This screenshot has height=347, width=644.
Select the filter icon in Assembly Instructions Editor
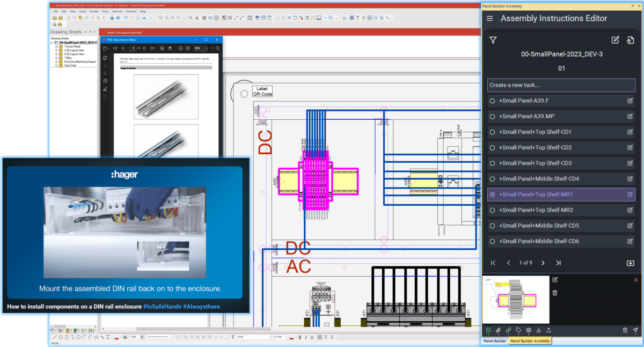(493, 40)
